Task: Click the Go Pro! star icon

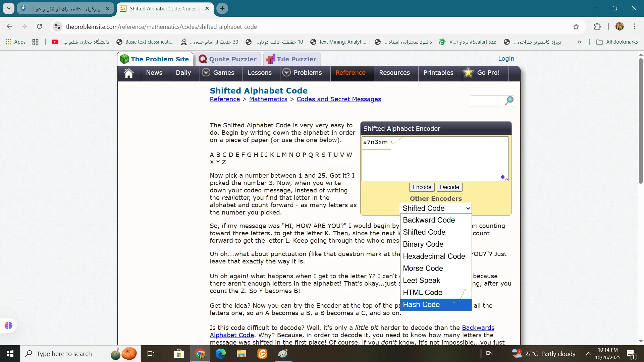Action: click(x=468, y=73)
